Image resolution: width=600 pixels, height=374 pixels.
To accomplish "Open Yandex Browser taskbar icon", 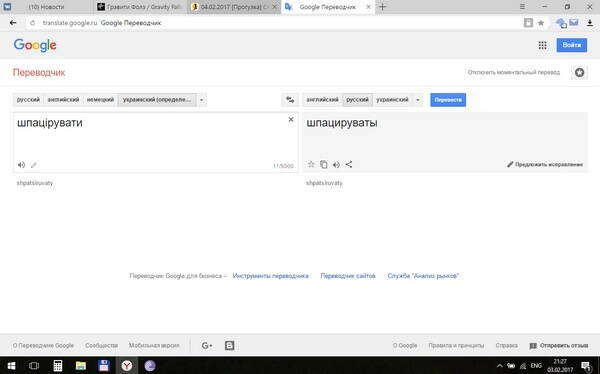I will point(127,366).
